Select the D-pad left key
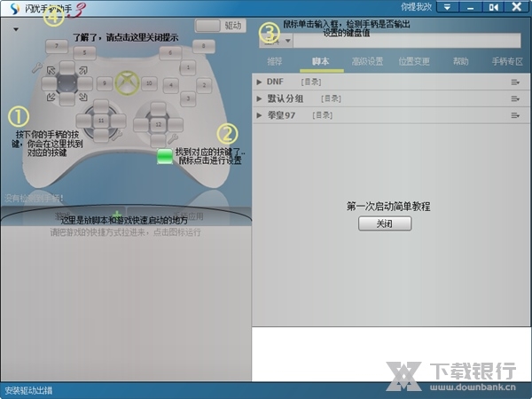Screen dimensions: 532x399 [49, 83]
